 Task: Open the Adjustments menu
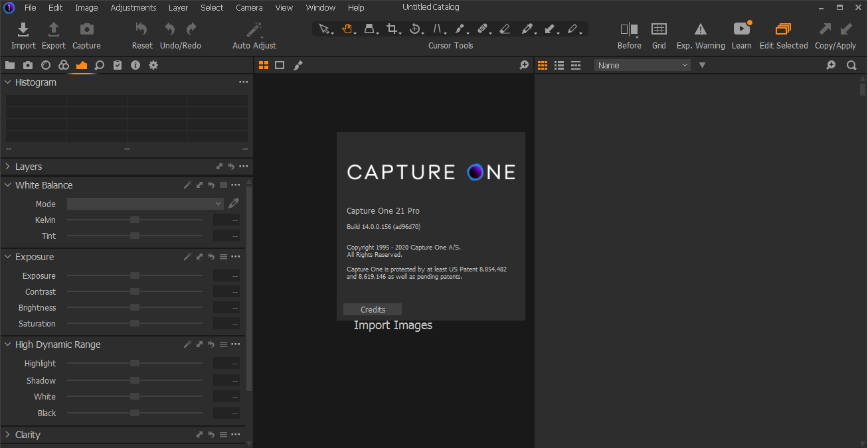click(133, 7)
